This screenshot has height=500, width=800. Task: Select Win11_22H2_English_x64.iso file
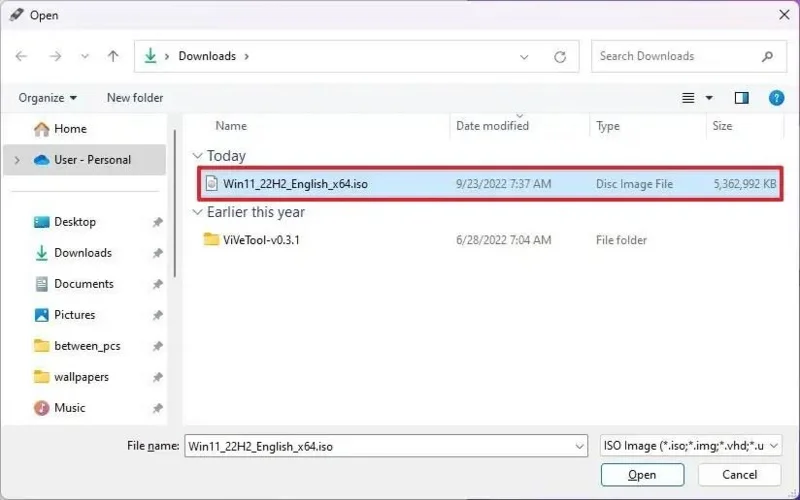490,184
